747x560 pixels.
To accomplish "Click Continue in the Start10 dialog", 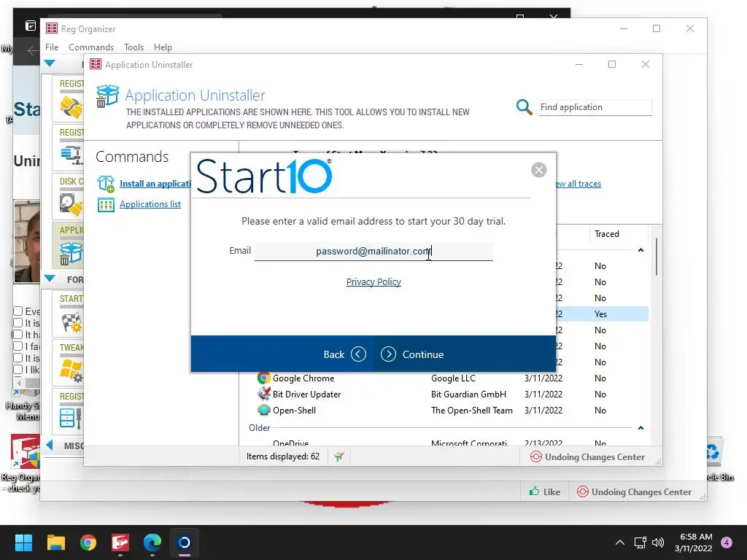I will pyautogui.click(x=413, y=354).
